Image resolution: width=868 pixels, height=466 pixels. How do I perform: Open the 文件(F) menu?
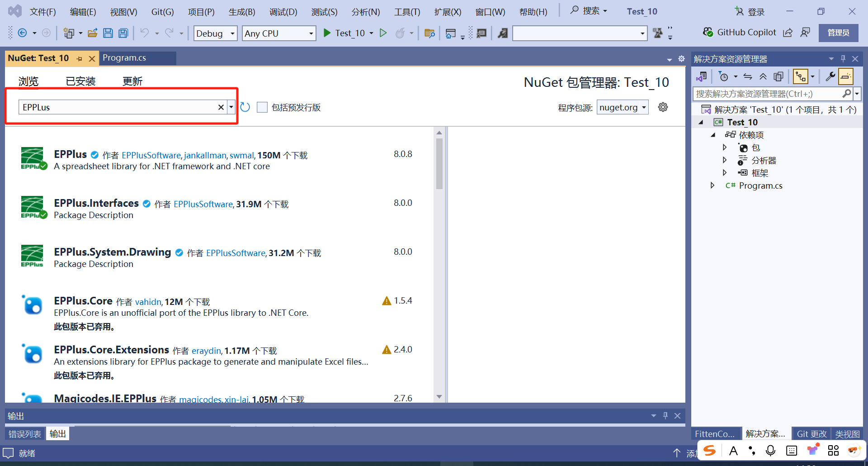[43, 12]
